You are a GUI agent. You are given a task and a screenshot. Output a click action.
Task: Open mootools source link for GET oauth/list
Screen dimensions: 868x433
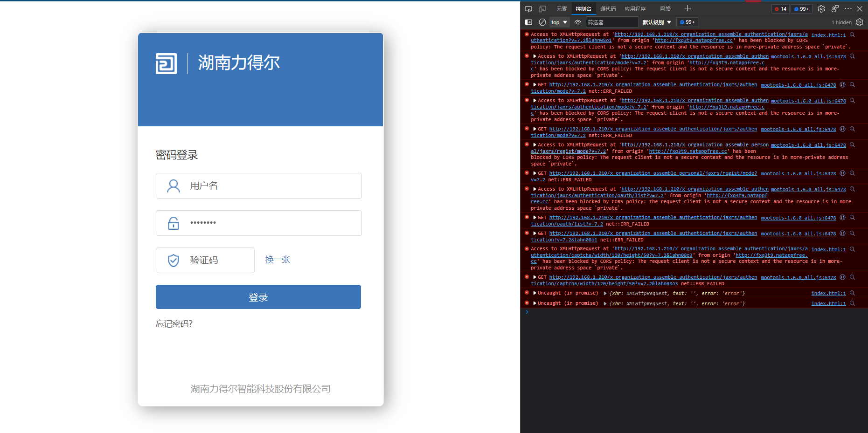point(799,218)
